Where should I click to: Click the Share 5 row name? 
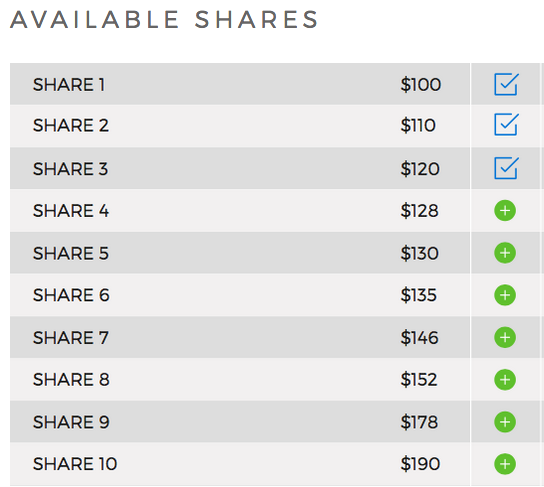click(x=71, y=253)
